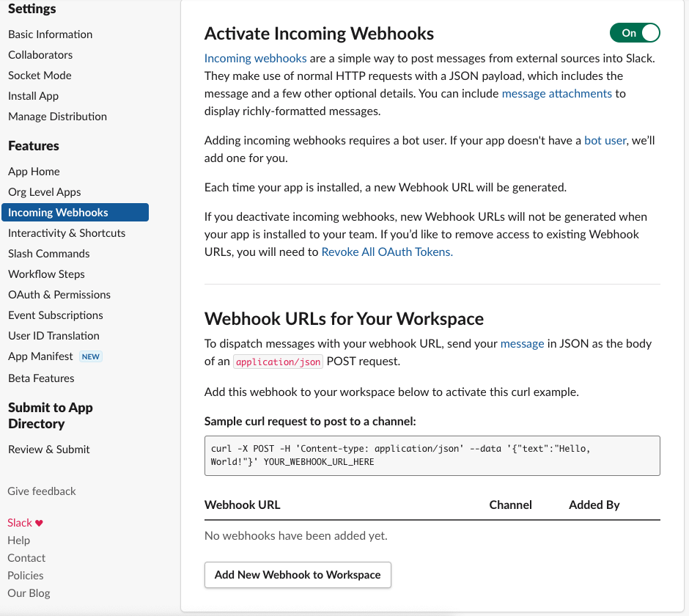
Task: Open Workflow Steps feature page
Action: 47,274
